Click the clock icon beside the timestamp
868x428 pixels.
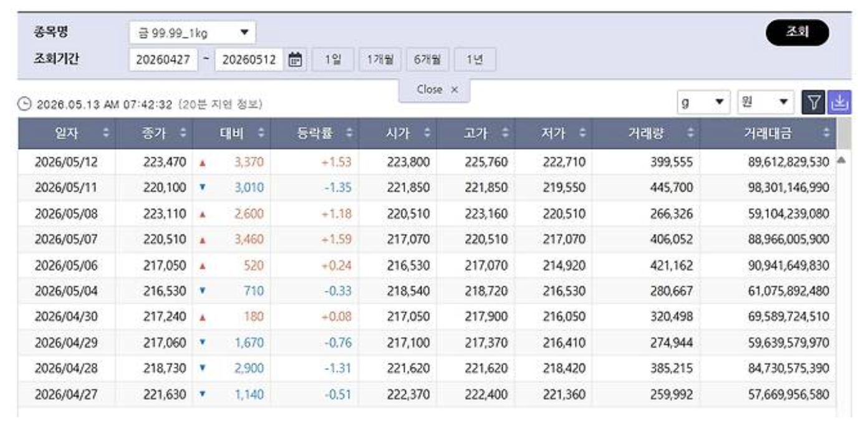[26, 105]
